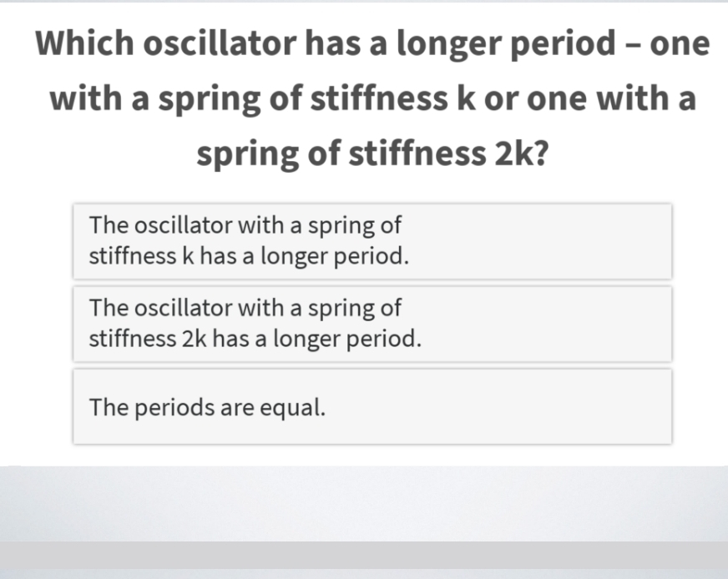Click the top edge of the quiz card

[364, 7]
